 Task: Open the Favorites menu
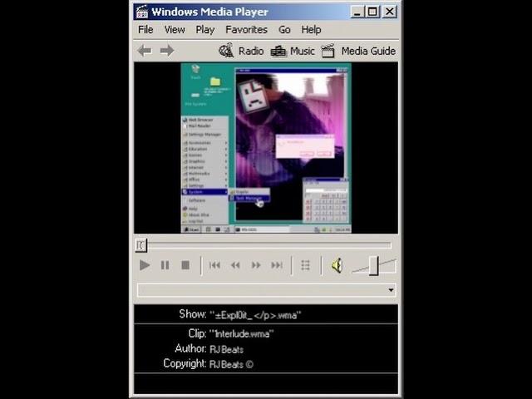pos(246,30)
